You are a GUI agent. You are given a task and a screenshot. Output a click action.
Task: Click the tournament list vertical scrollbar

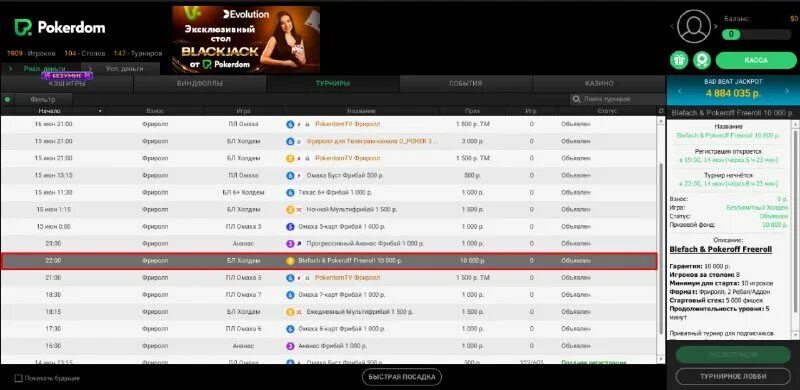[x=662, y=248]
